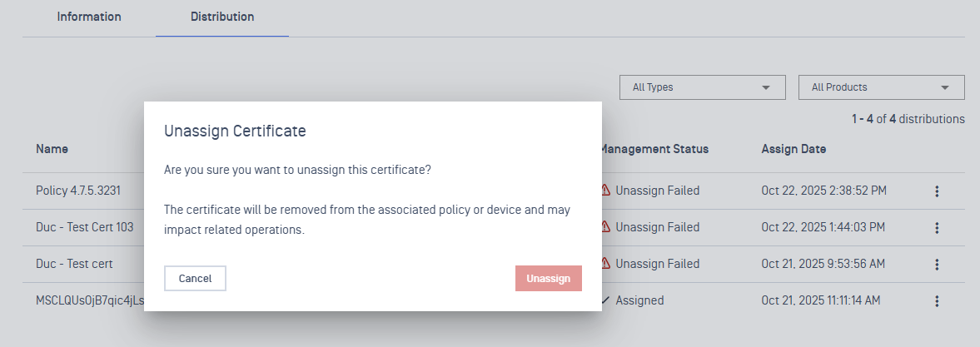Screen dimensions: 980x347
Task: Sort by the Assign Date column header
Action: (x=793, y=149)
